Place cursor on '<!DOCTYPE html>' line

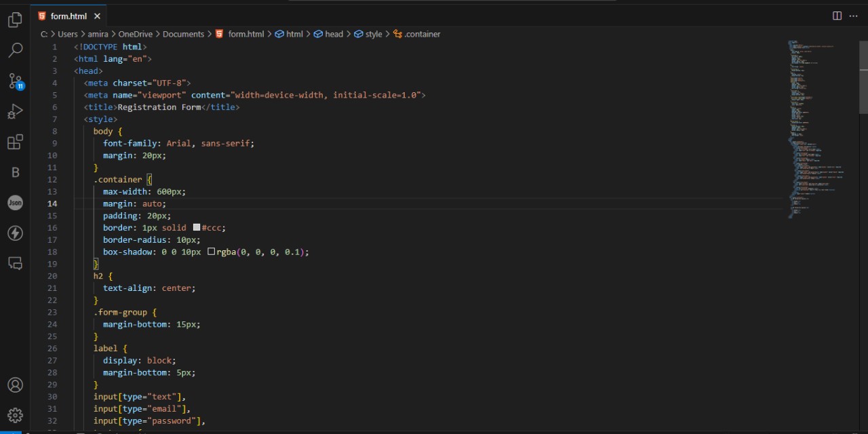pyautogui.click(x=111, y=47)
